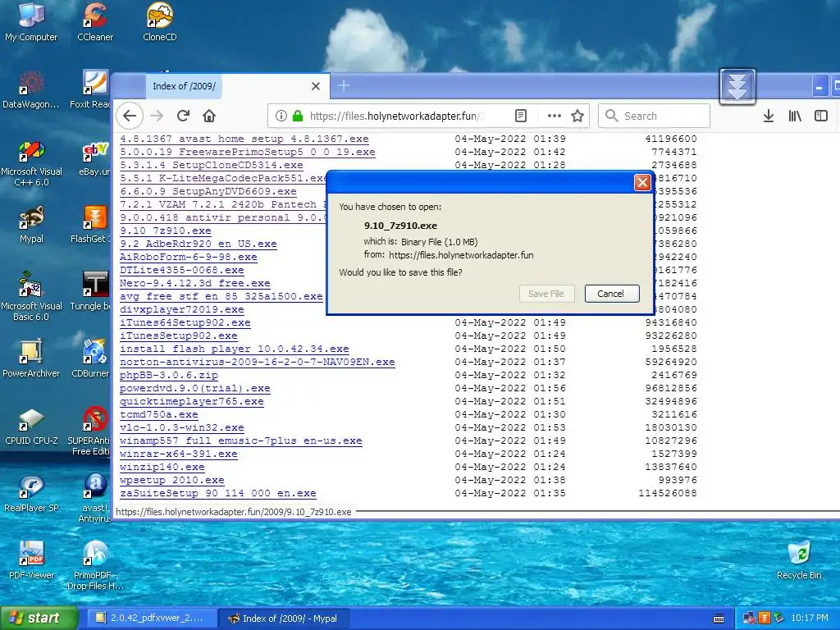Open link Nero-9.4.12.3d_free.exe
Image resolution: width=840 pixels, height=630 pixels.
[195, 283]
